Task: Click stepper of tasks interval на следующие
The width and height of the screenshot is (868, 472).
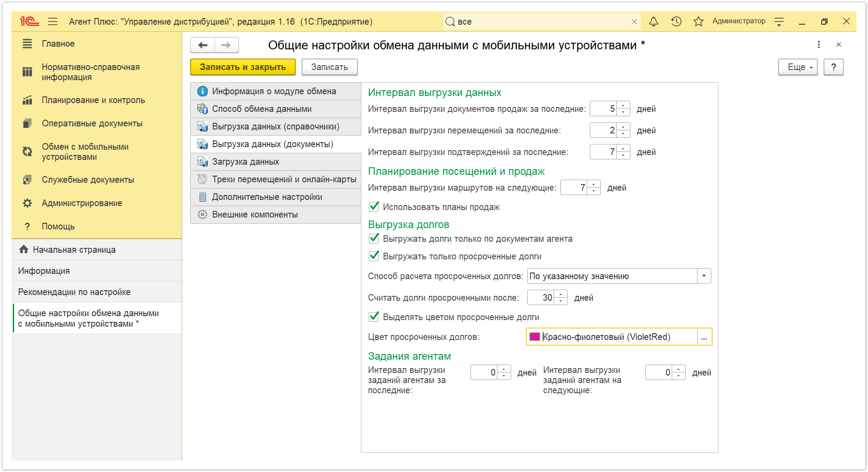Action: pos(679,372)
